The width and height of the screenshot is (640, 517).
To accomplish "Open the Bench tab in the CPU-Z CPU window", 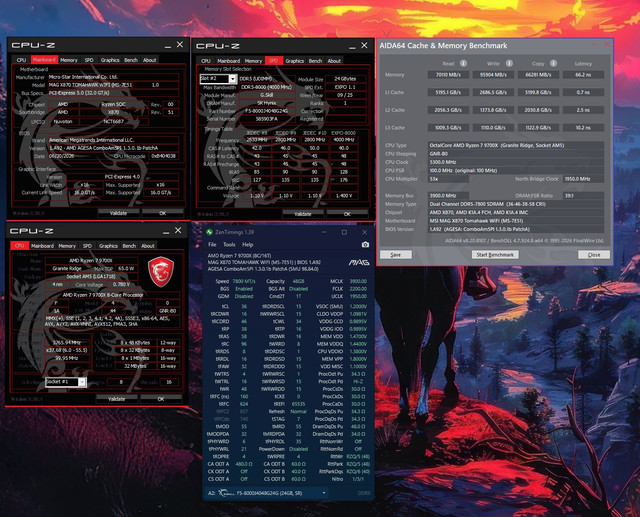I will pyautogui.click(x=129, y=246).
